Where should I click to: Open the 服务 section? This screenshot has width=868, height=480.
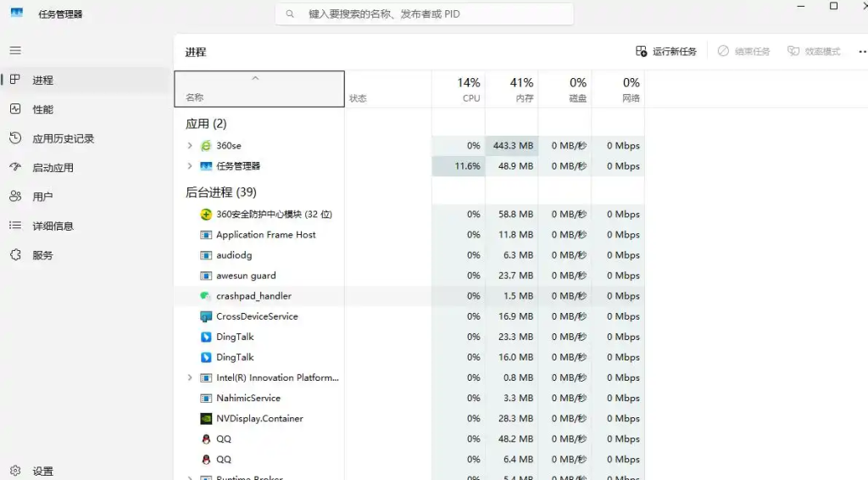click(x=42, y=255)
